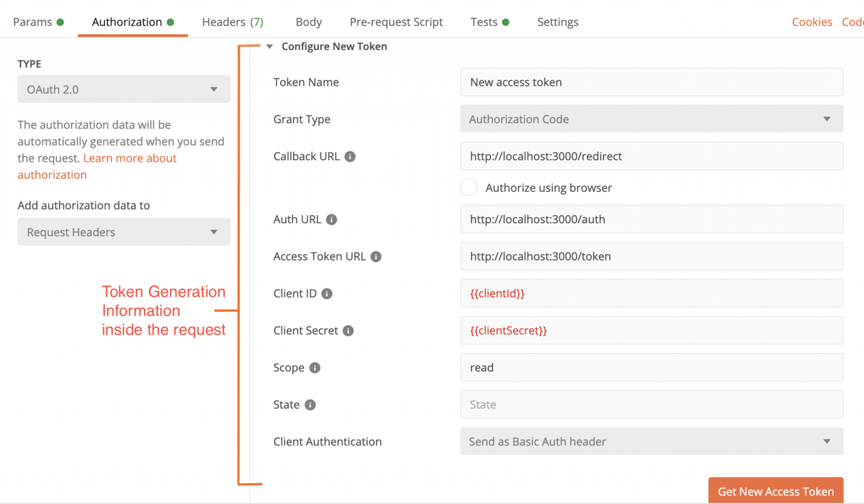Open the OAuth 2.0 type dropdown

point(124,89)
